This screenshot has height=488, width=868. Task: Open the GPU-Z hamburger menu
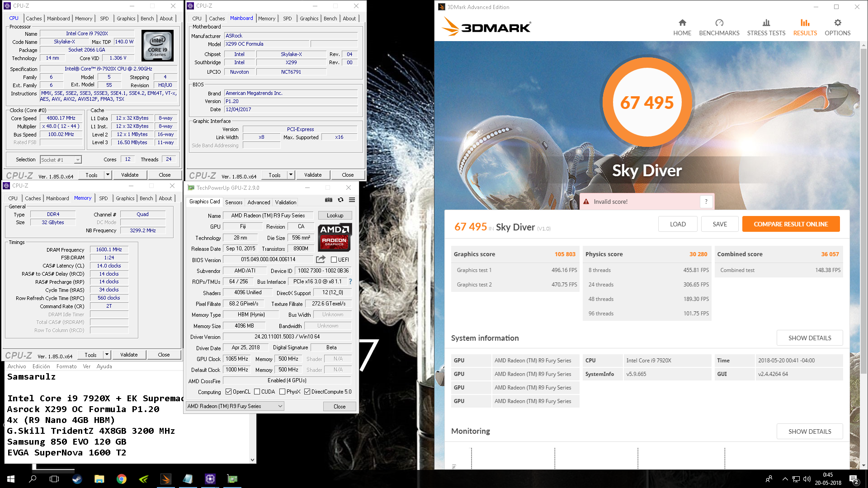[352, 200]
